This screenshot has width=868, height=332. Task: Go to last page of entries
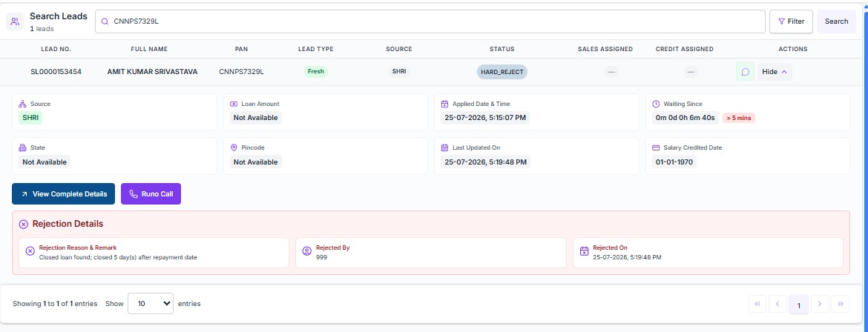point(841,303)
